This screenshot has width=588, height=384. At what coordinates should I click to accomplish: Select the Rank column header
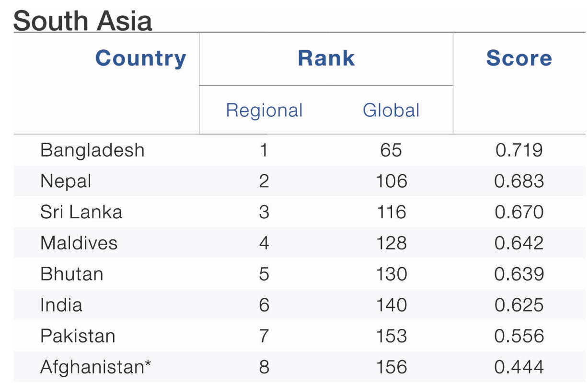click(x=326, y=58)
